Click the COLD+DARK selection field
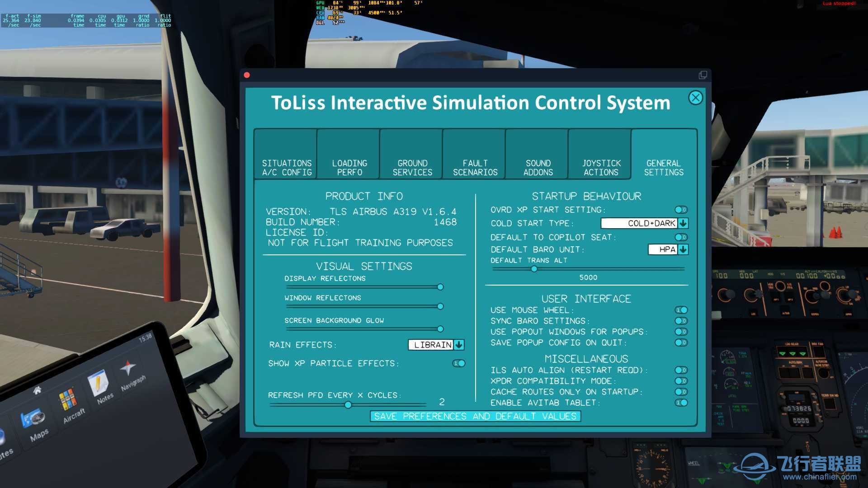Image resolution: width=868 pixels, height=488 pixels. (x=639, y=223)
